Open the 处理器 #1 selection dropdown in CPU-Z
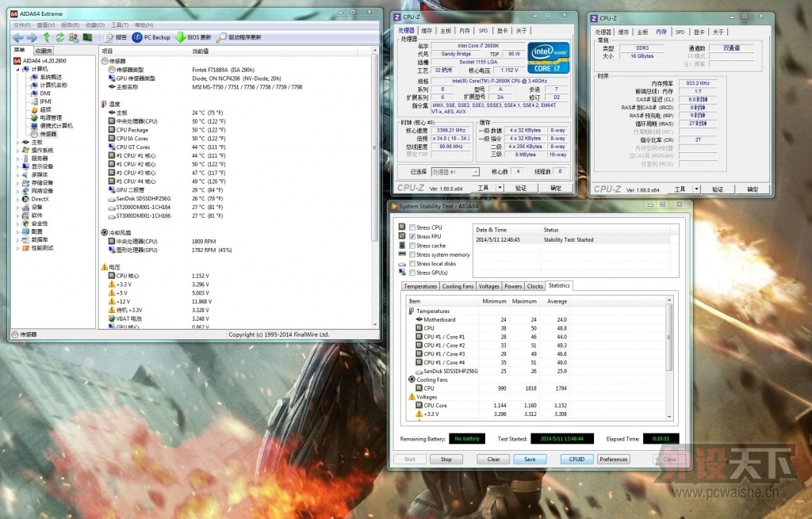The height and width of the screenshot is (519, 812). (x=455, y=172)
